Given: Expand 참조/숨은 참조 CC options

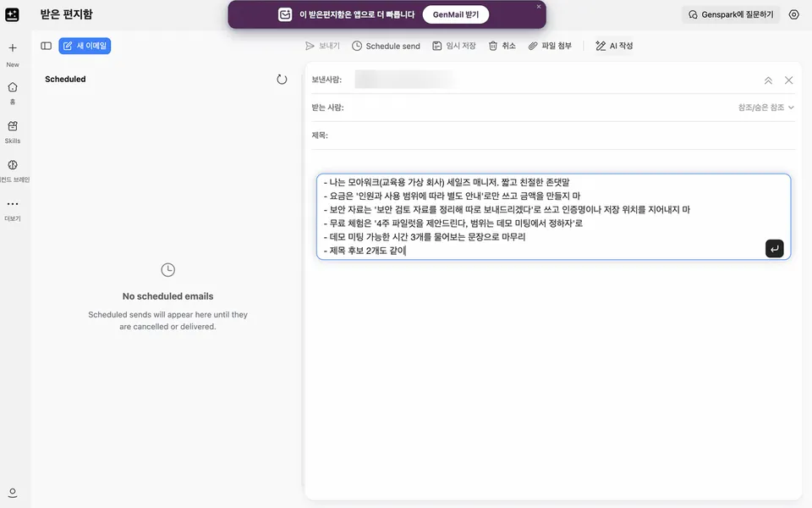Looking at the screenshot, I should (x=766, y=108).
